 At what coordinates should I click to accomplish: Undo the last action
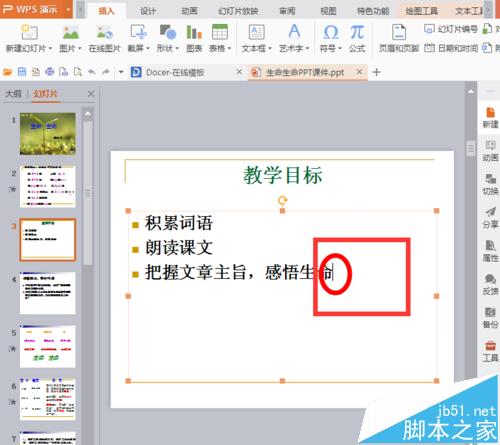click(x=92, y=72)
